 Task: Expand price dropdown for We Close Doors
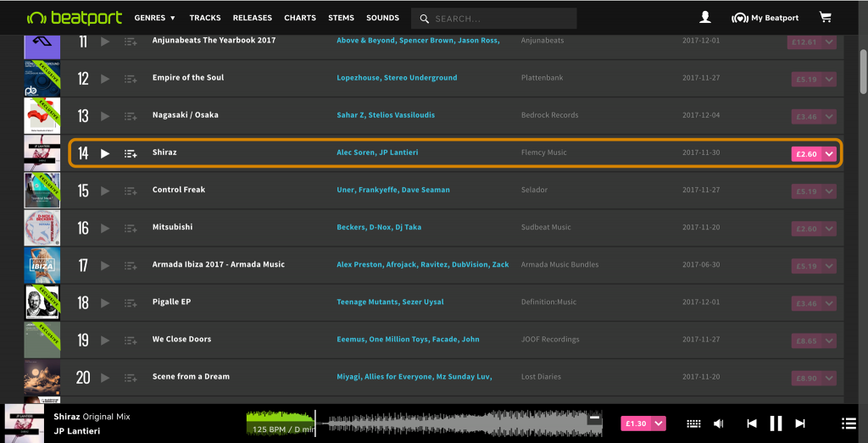click(829, 341)
